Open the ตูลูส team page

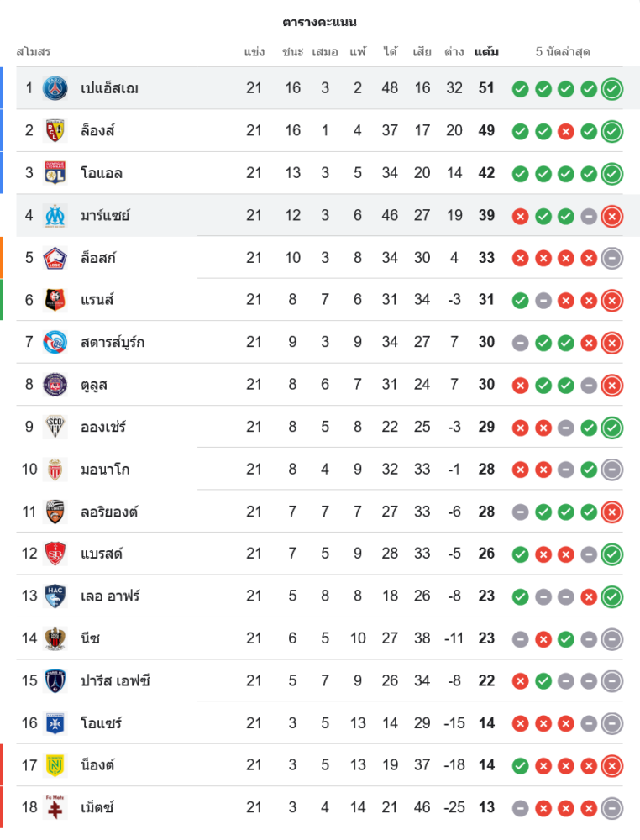pyautogui.click(x=94, y=385)
